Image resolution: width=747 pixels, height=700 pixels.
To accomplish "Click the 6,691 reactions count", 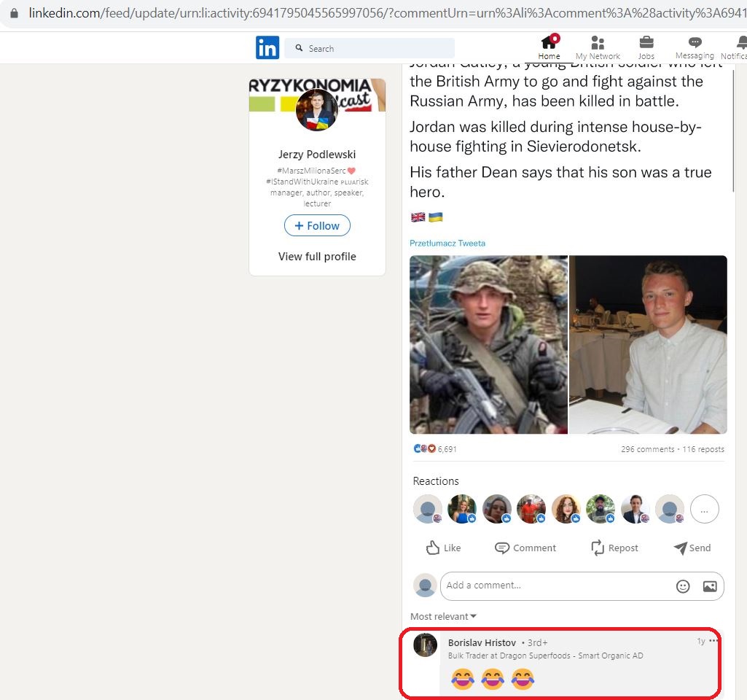I will coord(447,449).
